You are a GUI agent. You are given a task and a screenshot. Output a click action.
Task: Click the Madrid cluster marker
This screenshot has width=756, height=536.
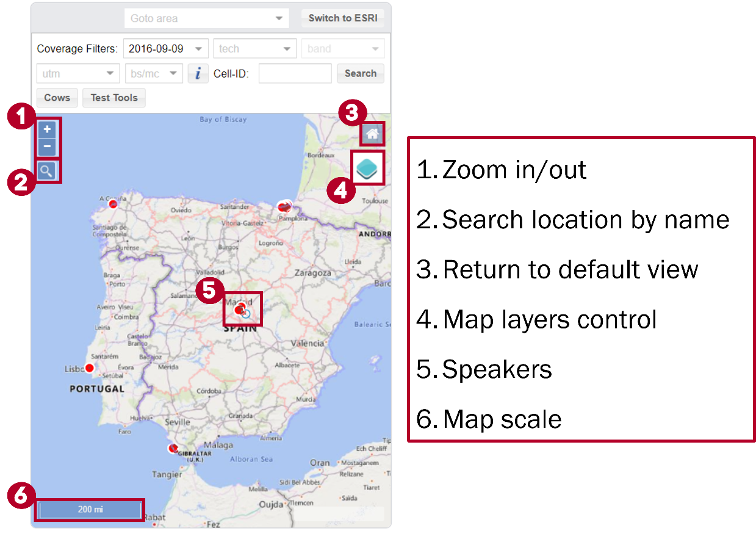point(242,310)
